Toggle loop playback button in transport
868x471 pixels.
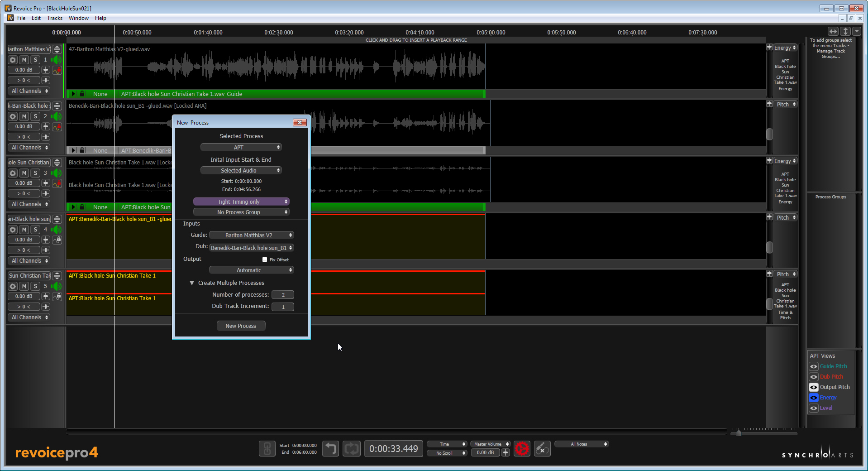coord(352,449)
